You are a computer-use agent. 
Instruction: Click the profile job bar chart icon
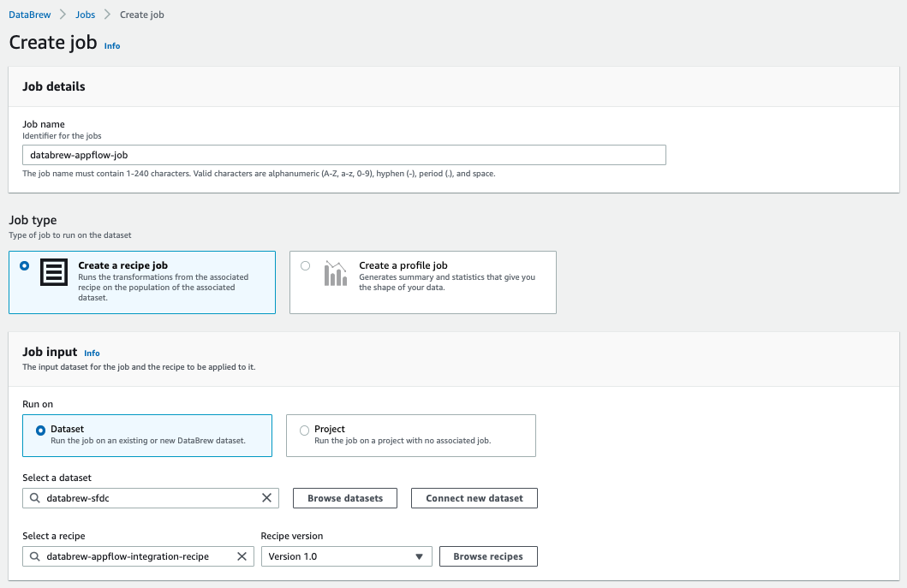[335, 273]
